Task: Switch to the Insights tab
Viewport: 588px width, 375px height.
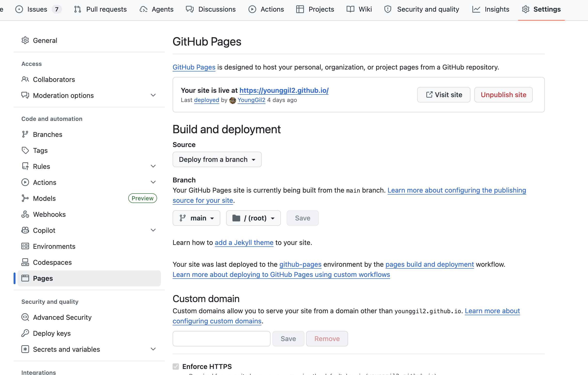Action: (491, 9)
